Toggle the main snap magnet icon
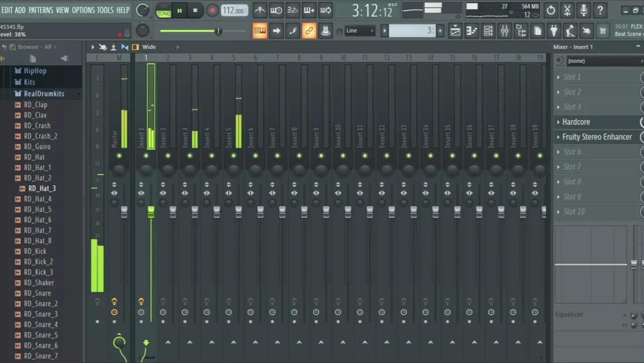This screenshot has width=644, height=363. tap(339, 31)
